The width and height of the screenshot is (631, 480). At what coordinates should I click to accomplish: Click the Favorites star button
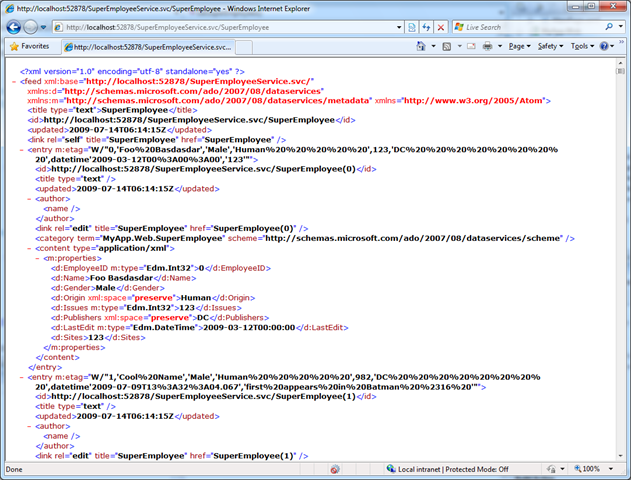tap(29, 46)
